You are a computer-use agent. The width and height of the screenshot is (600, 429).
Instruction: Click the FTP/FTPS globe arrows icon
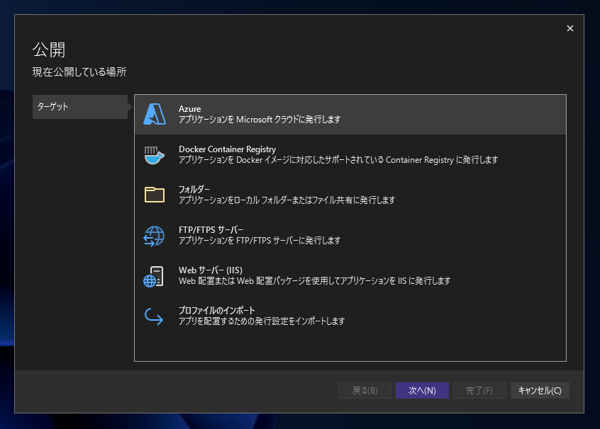[154, 236]
